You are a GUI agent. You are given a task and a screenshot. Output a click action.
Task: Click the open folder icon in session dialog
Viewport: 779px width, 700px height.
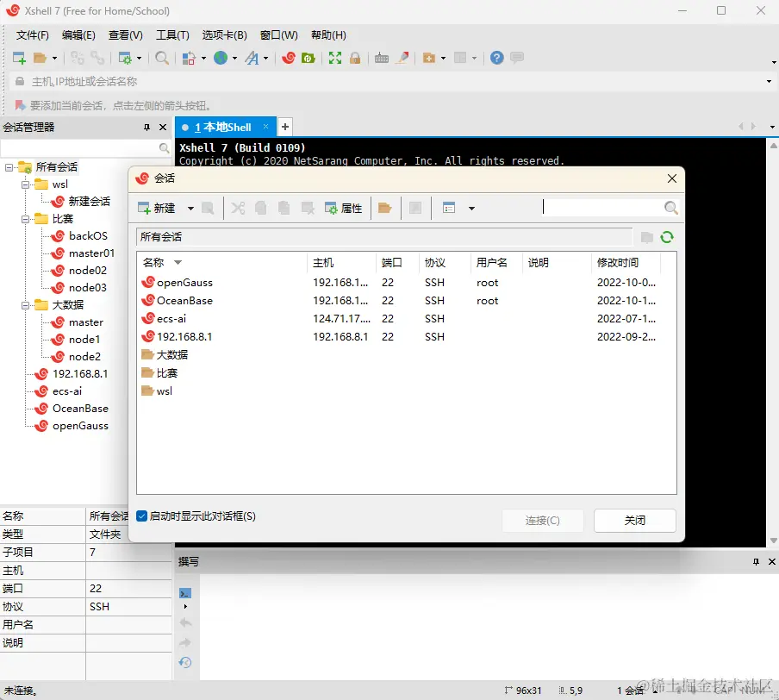384,208
